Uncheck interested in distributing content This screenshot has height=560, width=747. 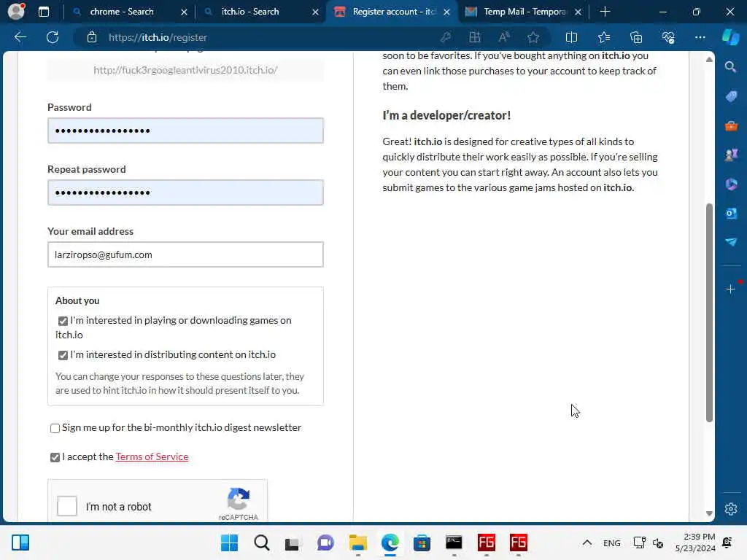pos(63,355)
